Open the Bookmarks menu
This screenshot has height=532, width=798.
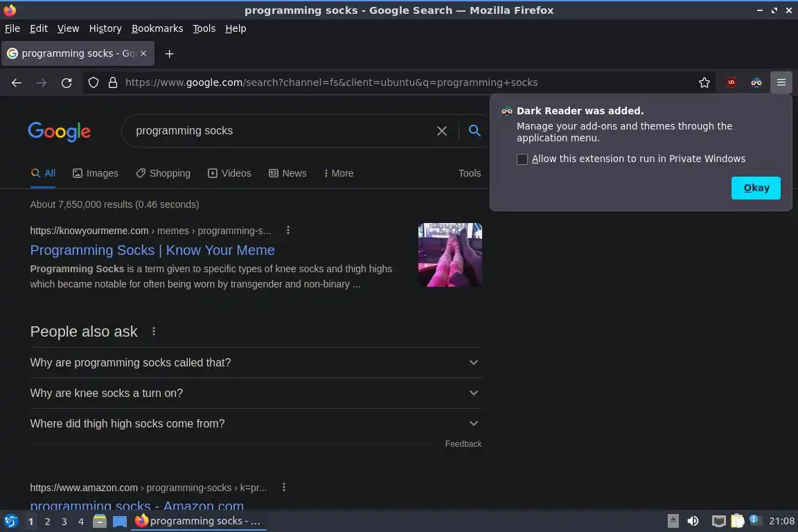click(157, 28)
